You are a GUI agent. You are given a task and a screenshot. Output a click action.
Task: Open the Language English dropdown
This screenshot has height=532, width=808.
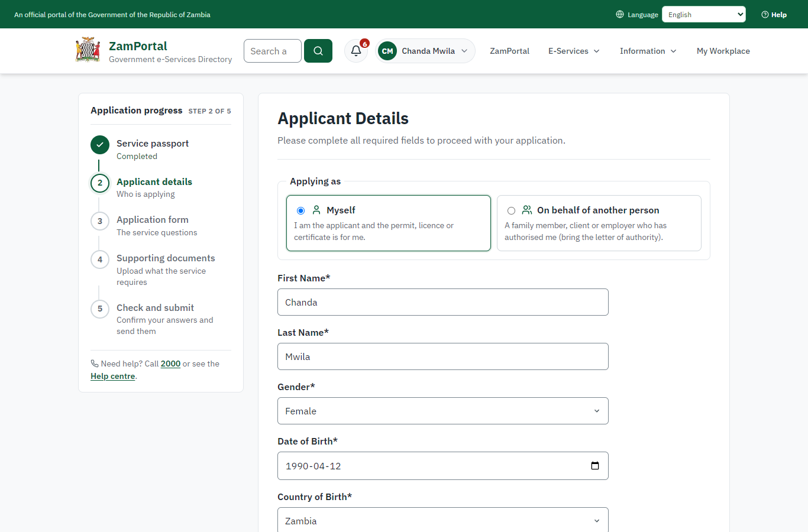coord(704,14)
